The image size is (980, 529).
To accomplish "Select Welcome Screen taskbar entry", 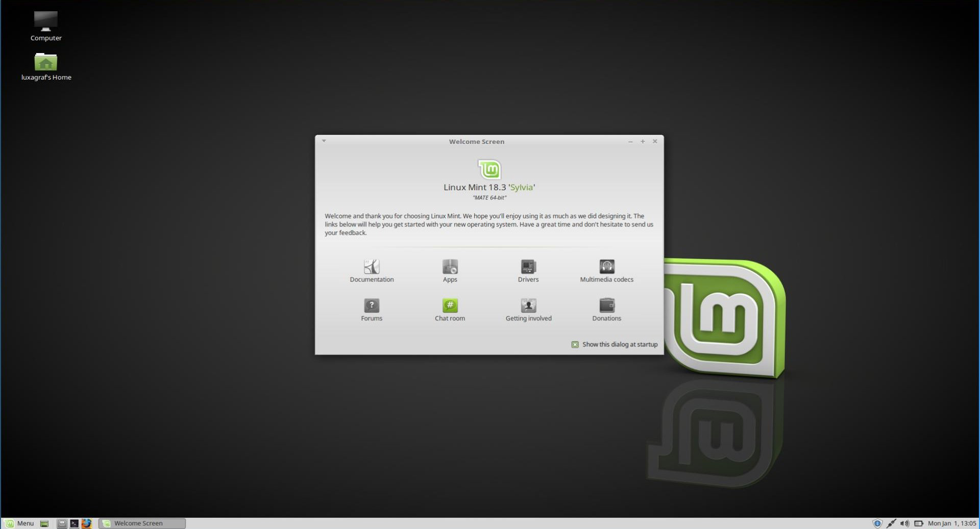I will point(142,523).
